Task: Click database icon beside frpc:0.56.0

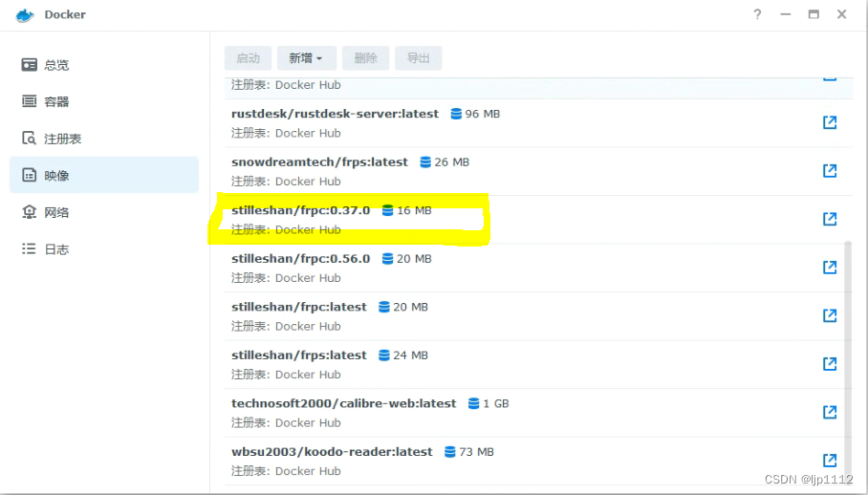Action: 387,259
